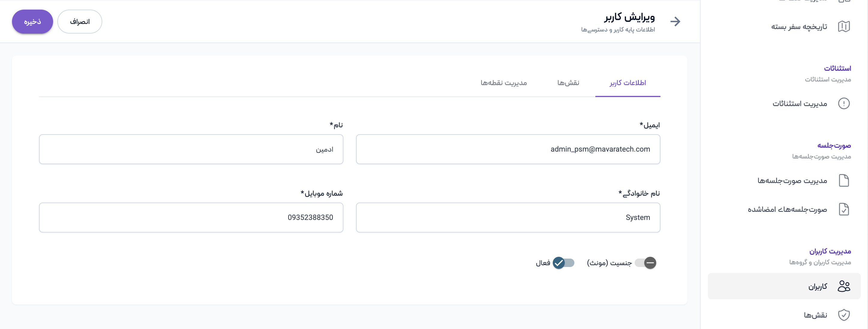Viewport: 868px width, 329px height.
Task: Open the نقش‌ها shield icon in sidebar
Action: click(844, 315)
